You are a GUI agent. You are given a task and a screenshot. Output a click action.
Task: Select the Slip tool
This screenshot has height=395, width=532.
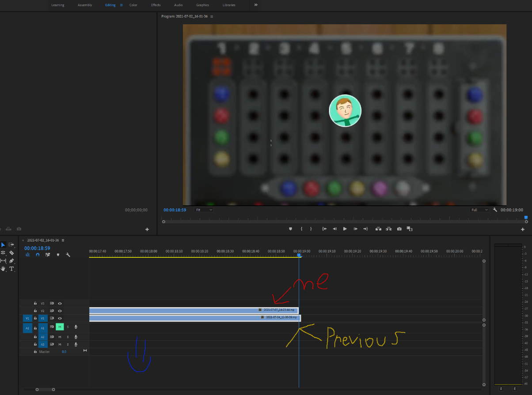[3, 261]
